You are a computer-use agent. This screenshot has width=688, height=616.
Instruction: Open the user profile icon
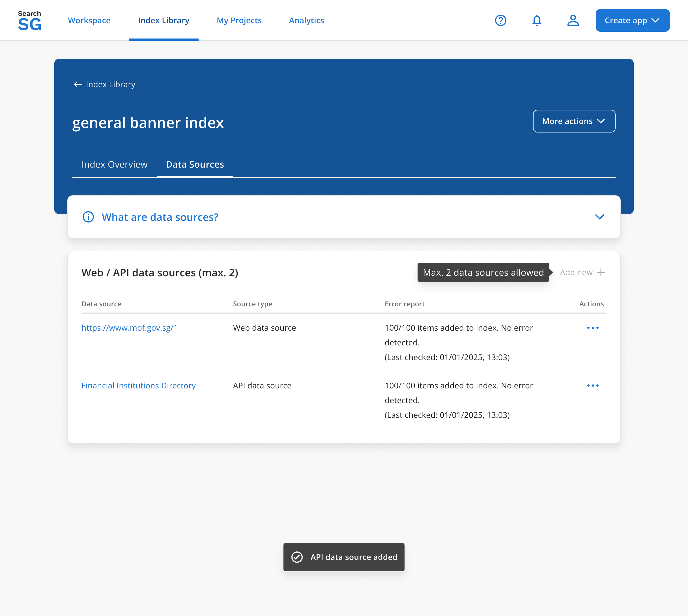point(573,21)
